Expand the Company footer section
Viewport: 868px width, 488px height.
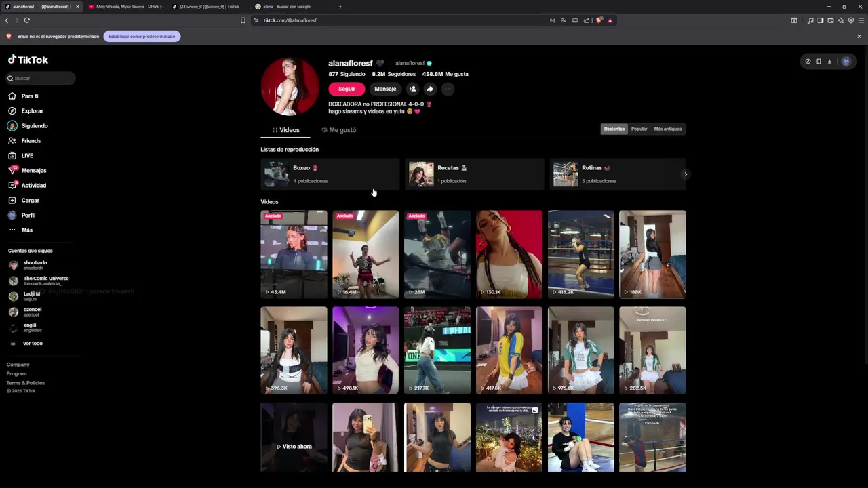18,365
